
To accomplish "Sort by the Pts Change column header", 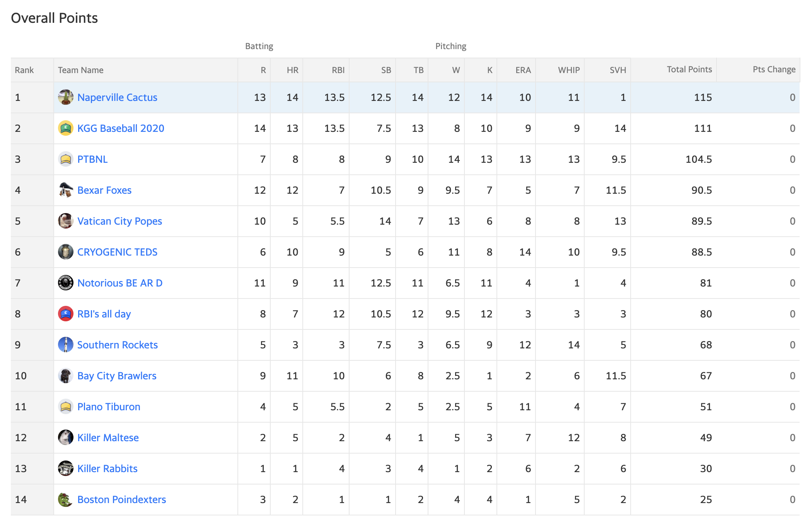I will pos(774,70).
